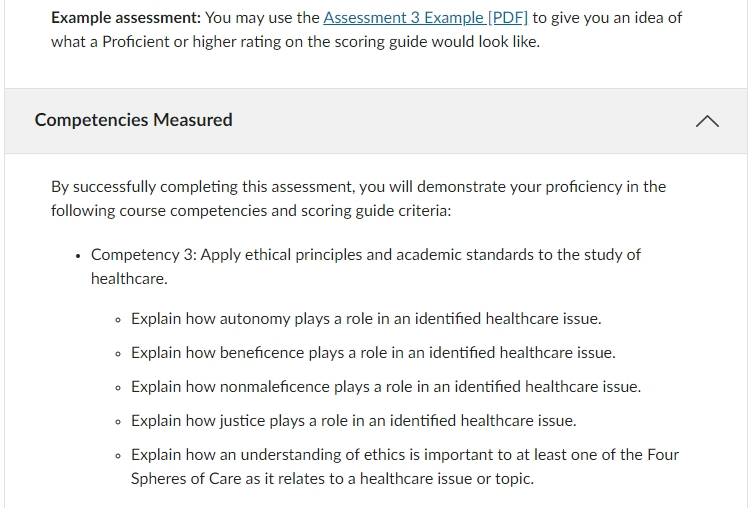Select the Competency 3 bullet text

(x=365, y=267)
